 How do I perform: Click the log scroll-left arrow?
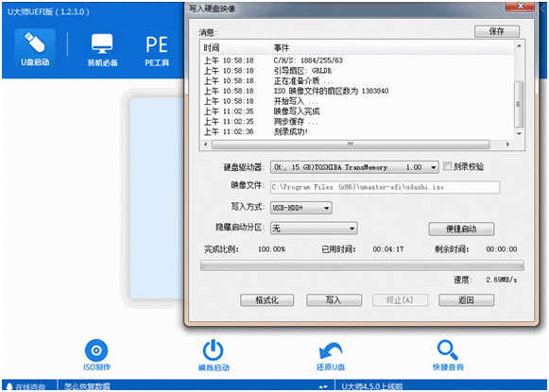click(x=206, y=145)
